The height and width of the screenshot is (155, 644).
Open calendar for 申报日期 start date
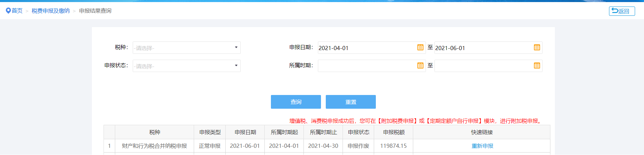pos(420,48)
